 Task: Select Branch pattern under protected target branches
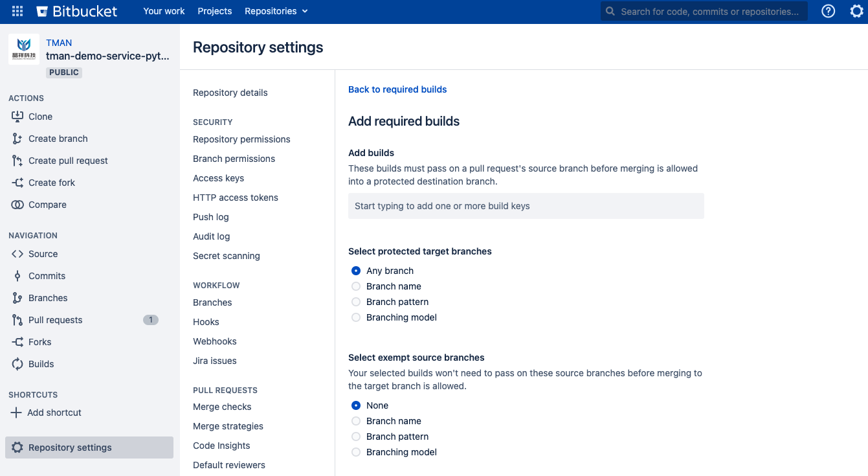click(356, 302)
